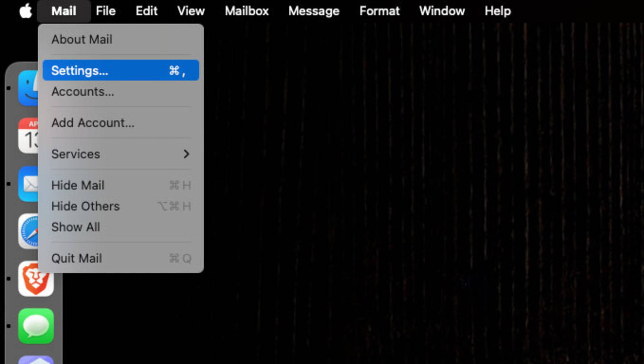Choose Show All
This screenshot has width=644, height=364.
point(121,227)
